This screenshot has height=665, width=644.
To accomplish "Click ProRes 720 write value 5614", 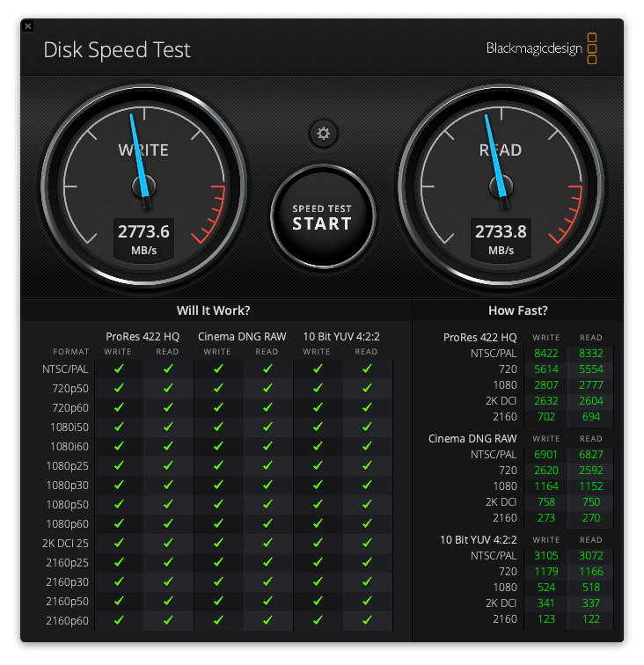I will 546,369.
